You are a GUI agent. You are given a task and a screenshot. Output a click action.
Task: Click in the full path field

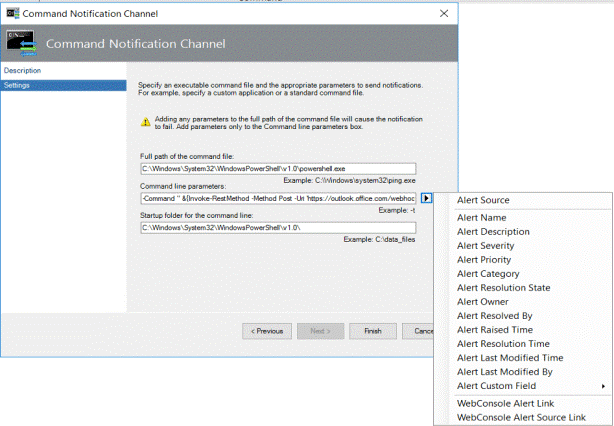pyautogui.click(x=277, y=169)
